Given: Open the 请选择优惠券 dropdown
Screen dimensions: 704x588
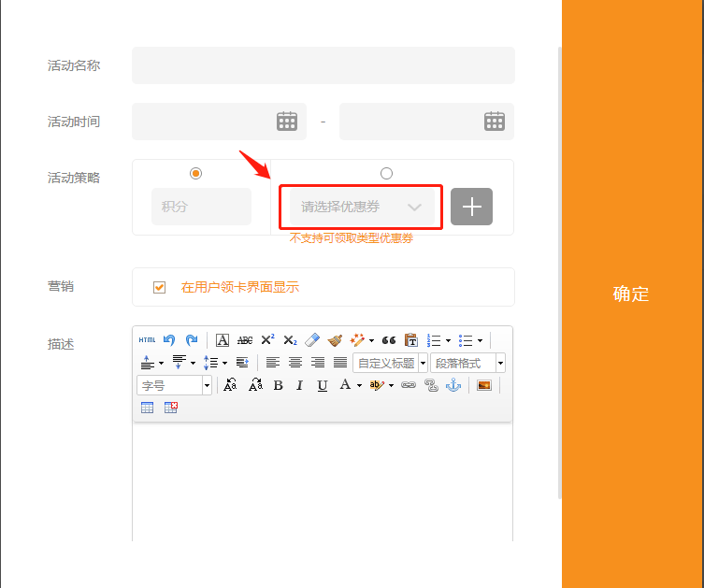Looking at the screenshot, I should [x=361, y=207].
